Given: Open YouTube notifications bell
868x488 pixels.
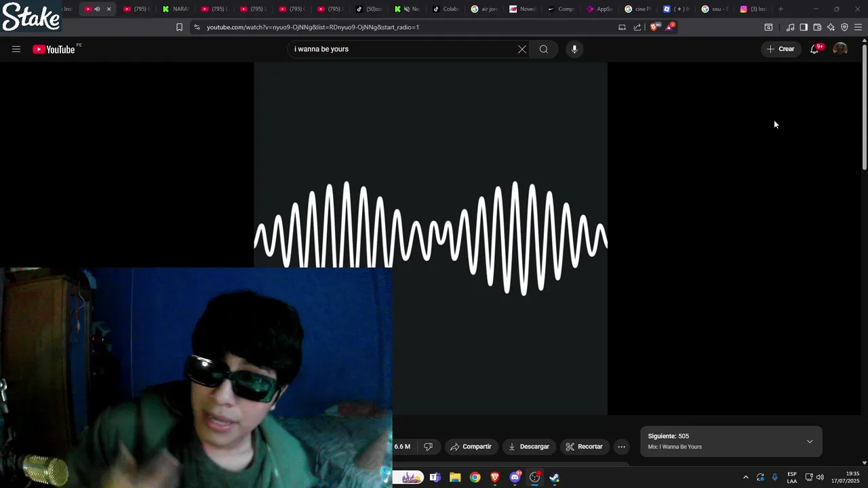Looking at the screenshot, I should coord(814,49).
